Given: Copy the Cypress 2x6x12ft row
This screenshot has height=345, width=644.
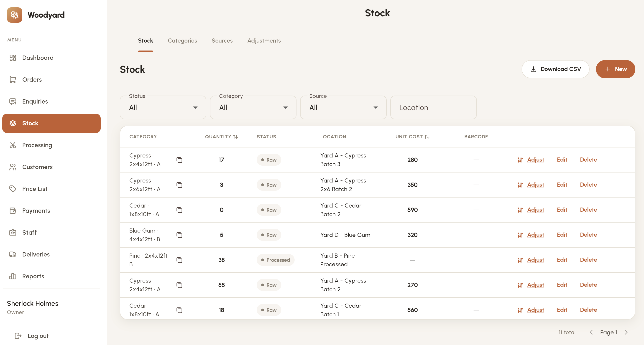Looking at the screenshot, I should [179, 185].
